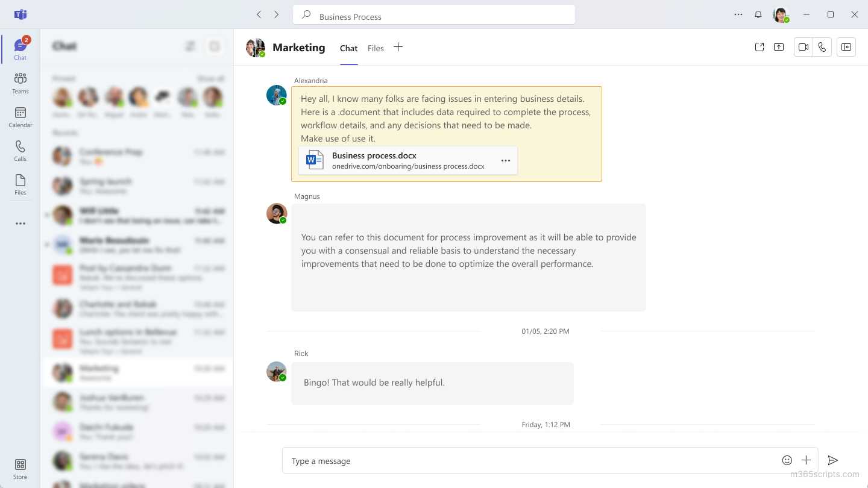Screen dimensions: 868x488
Task: Select the Marketing chat in list
Action: (x=137, y=373)
